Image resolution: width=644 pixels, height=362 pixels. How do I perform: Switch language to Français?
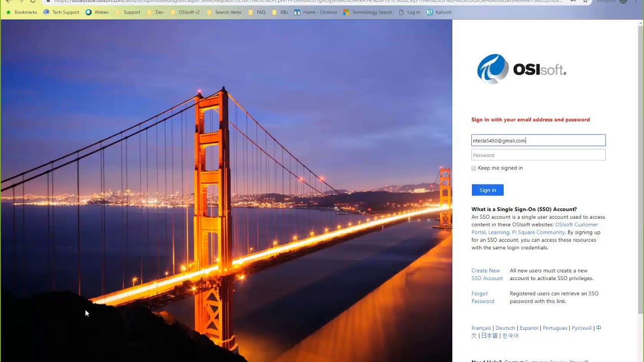481,328
